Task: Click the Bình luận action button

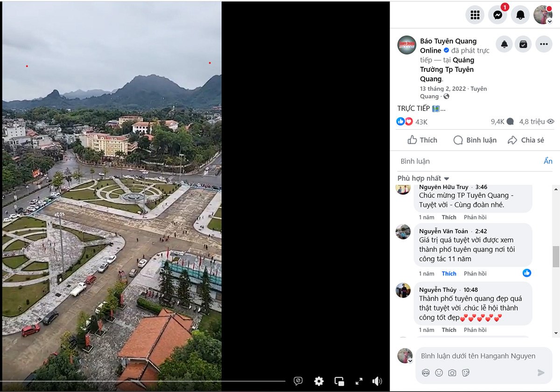Action: click(475, 140)
